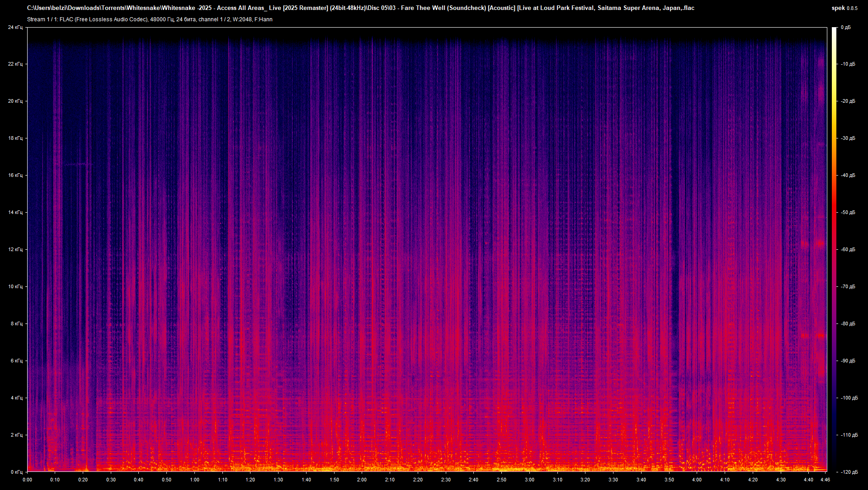The height and width of the screenshot is (490, 868).
Task: Click the bright spot near 12 кГц at 4:40
Action: [x=805, y=243]
